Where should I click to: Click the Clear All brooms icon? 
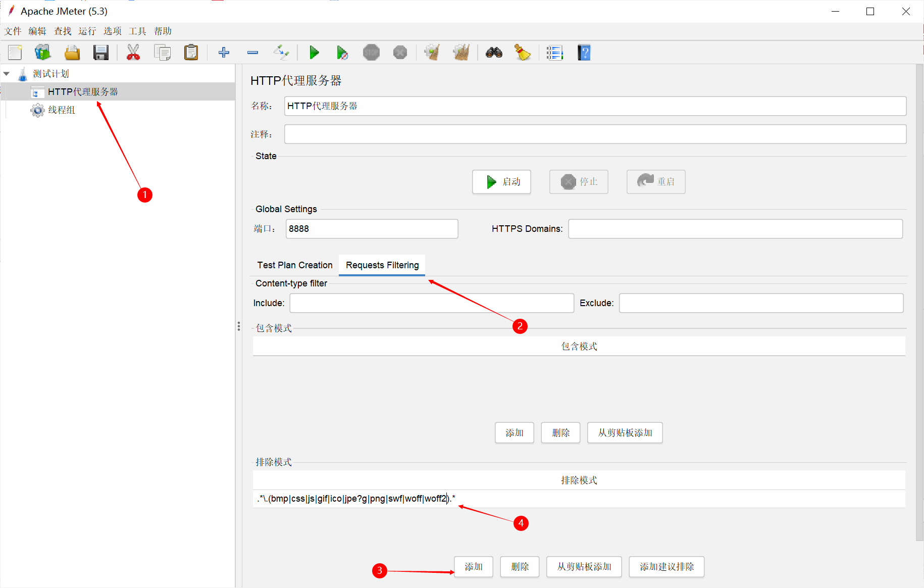point(461,53)
